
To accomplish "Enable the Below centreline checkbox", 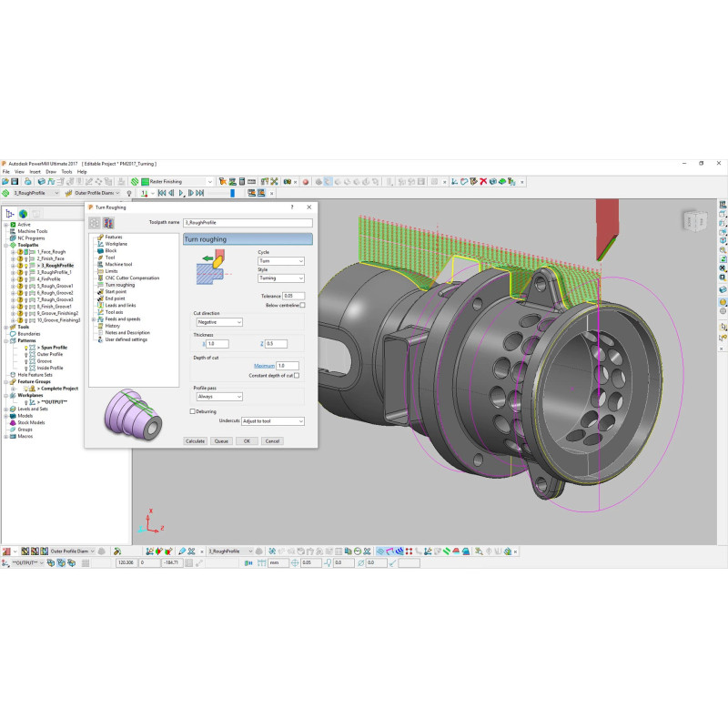I will point(303,306).
